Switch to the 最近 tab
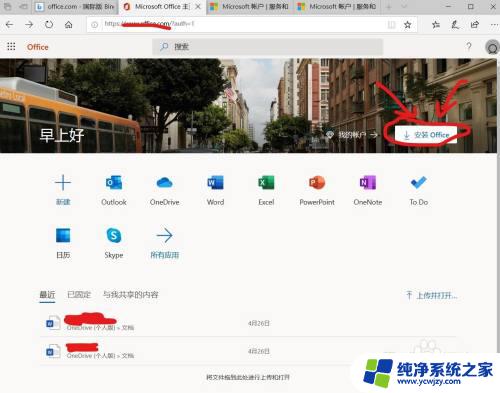This screenshot has width=500, height=393. pyautogui.click(x=47, y=295)
